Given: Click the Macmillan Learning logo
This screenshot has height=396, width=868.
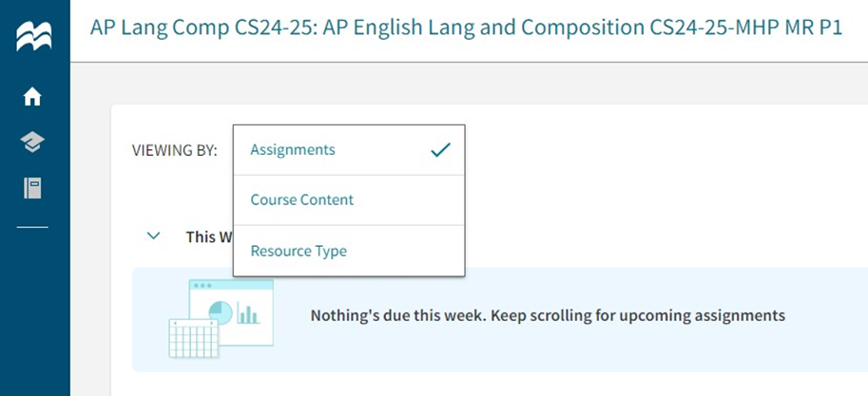Looking at the screenshot, I should pyautogui.click(x=33, y=37).
